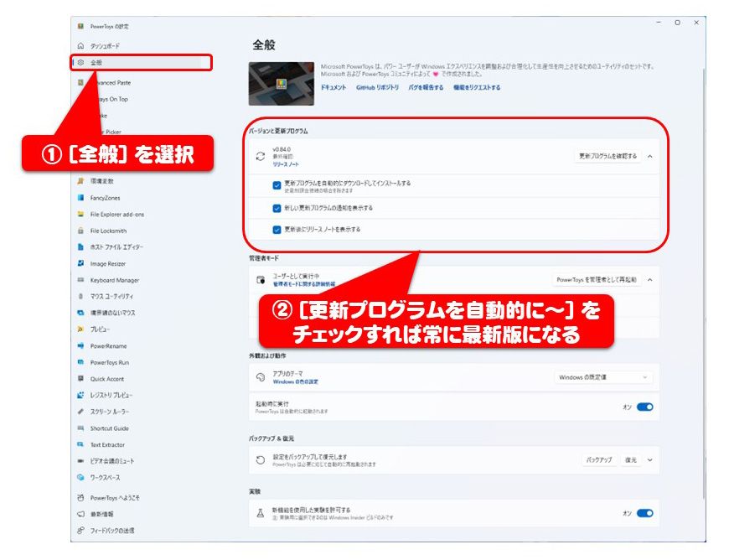Toggle 更新後にリリース ノートを表示する checkbox
Screen dimensions: 729x560
tap(277, 230)
